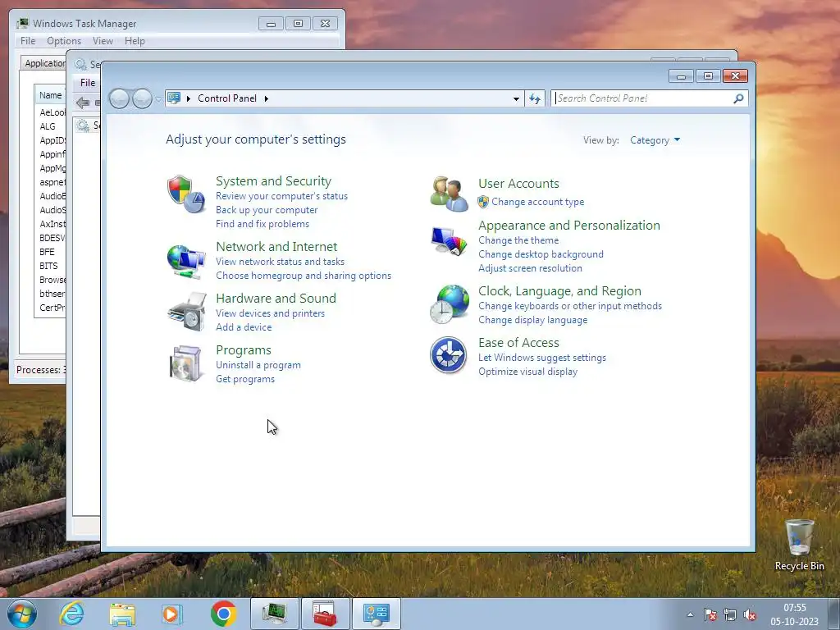Open the Windows Start menu orb
Screen dimensions: 840x630
(22, 614)
